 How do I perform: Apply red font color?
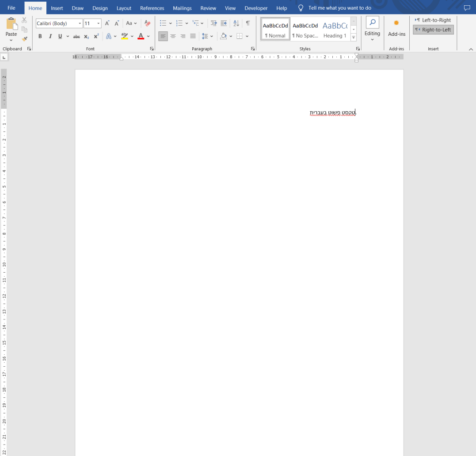(x=141, y=36)
